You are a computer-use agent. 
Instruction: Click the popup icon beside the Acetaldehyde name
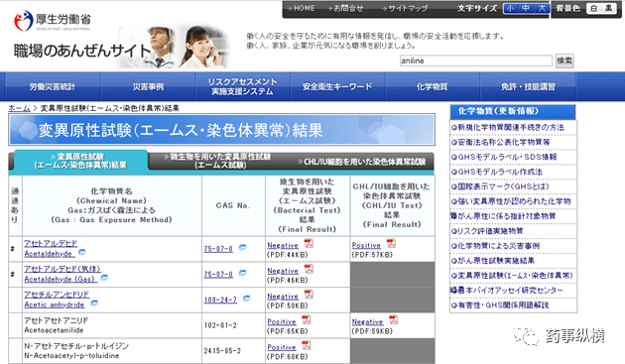pyautogui.click(x=81, y=252)
